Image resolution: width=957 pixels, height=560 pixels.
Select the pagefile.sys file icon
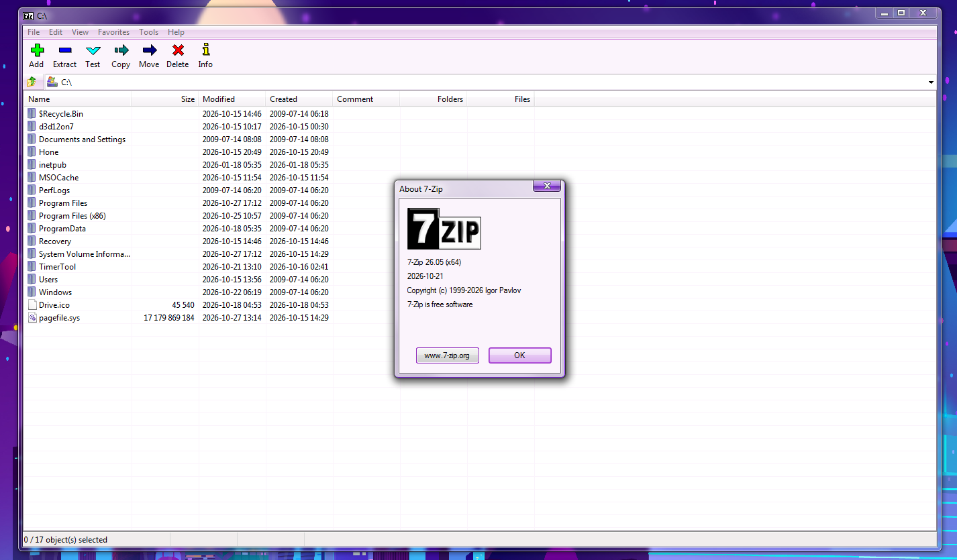pyautogui.click(x=32, y=317)
